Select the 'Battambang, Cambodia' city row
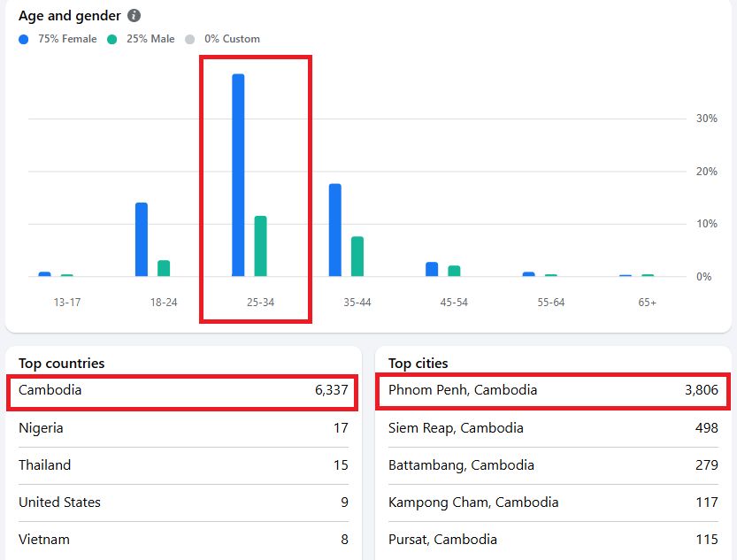This screenshot has height=560, width=737. pyautogui.click(x=553, y=465)
